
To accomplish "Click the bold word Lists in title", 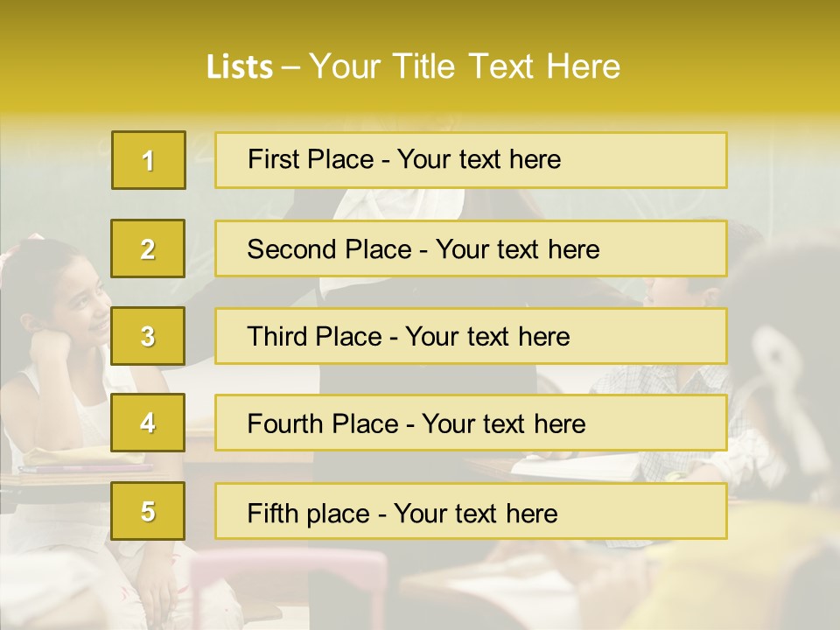I will click(240, 67).
